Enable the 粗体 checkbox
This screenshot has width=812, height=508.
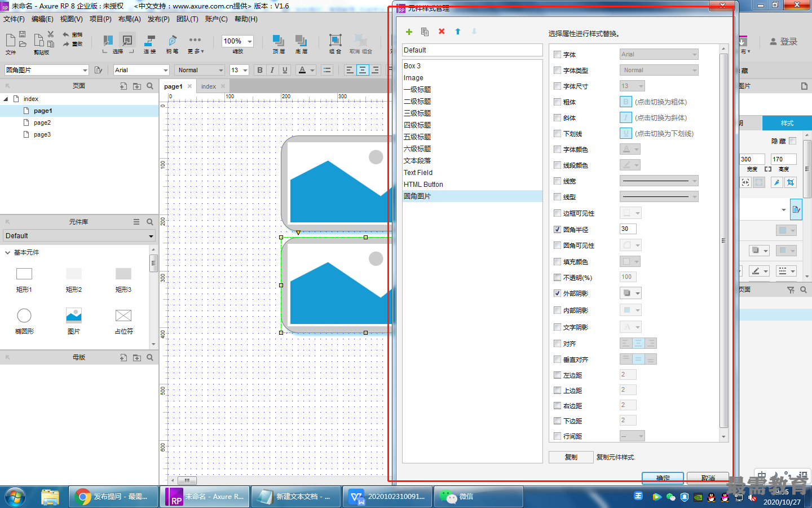(557, 102)
